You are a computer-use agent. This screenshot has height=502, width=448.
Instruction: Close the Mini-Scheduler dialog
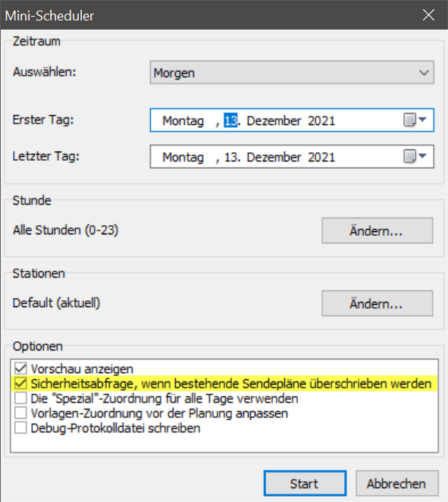tap(428, 14)
